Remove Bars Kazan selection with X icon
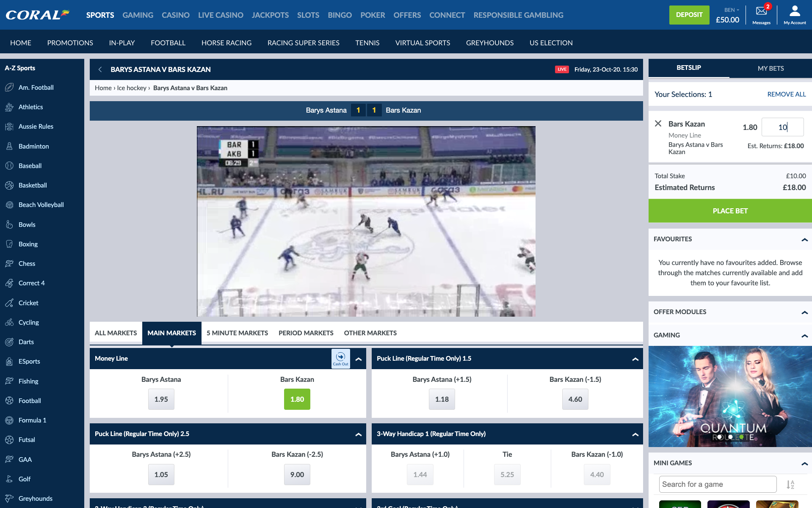This screenshot has width=812, height=508. [x=658, y=124]
